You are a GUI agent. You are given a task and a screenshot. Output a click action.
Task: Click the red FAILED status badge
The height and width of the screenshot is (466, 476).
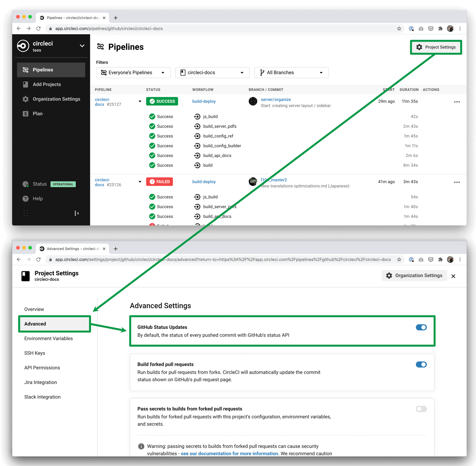(x=159, y=182)
